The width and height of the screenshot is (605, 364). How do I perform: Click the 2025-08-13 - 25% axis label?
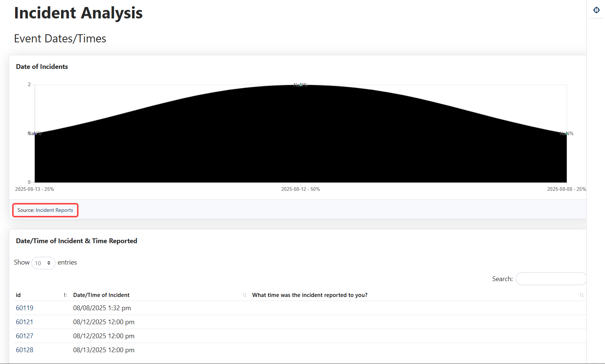[x=35, y=189]
